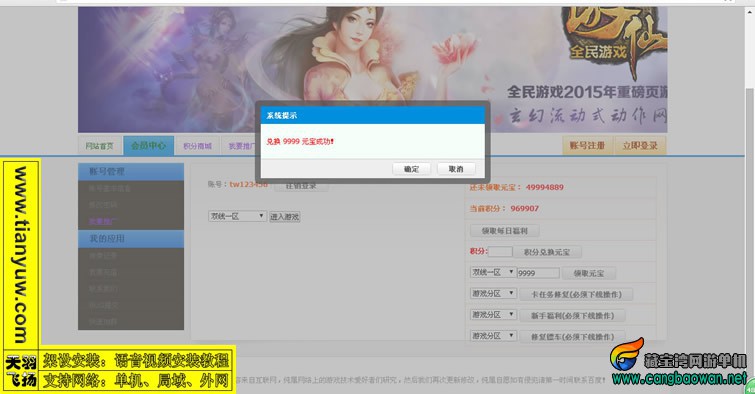The height and width of the screenshot is (394, 755).
Task: Click the 进入游戏 button
Action: point(285,217)
